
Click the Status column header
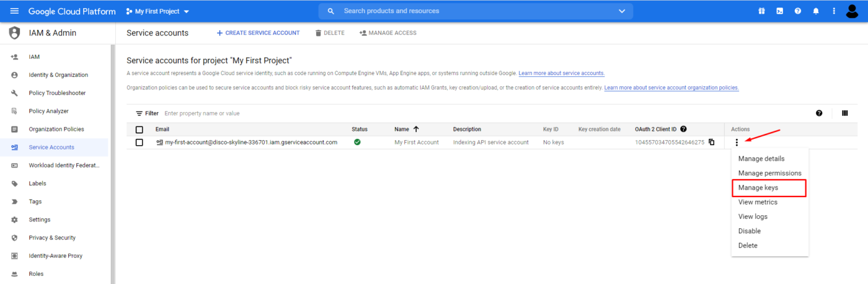click(x=360, y=129)
